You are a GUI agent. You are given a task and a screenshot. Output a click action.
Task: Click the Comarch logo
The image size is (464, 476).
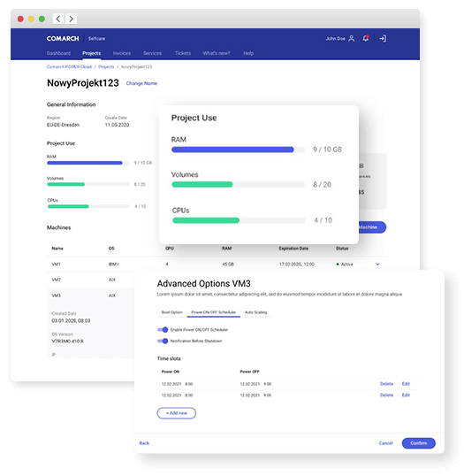coord(63,39)
